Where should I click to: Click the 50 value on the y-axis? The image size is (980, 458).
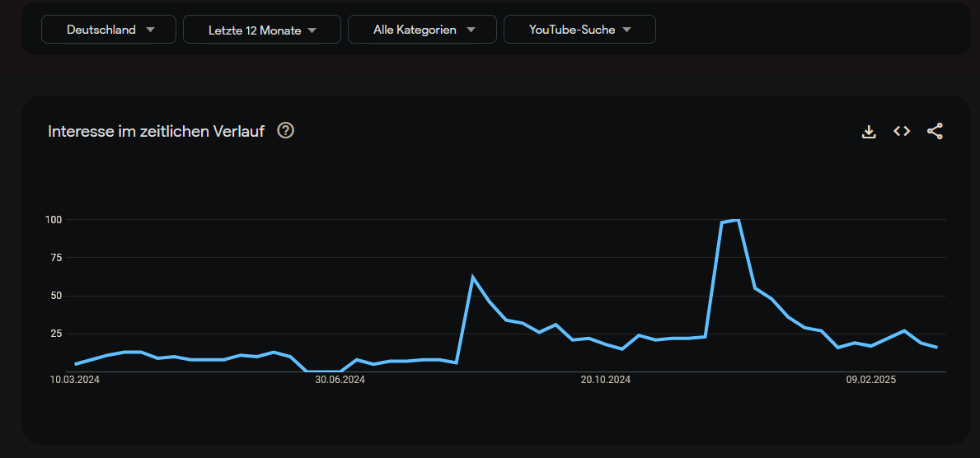[57, 296]
